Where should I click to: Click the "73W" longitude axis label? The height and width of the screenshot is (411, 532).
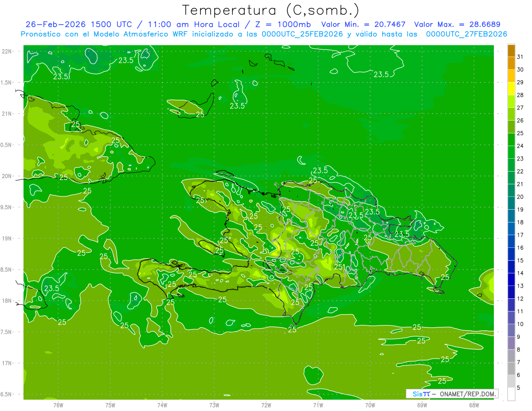click(214, 405)
